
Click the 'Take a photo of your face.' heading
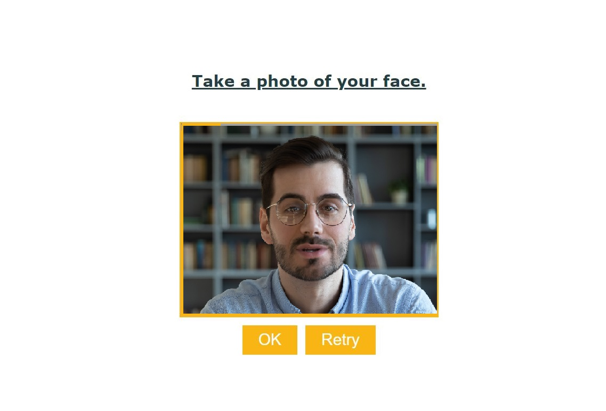click(309, 81)
